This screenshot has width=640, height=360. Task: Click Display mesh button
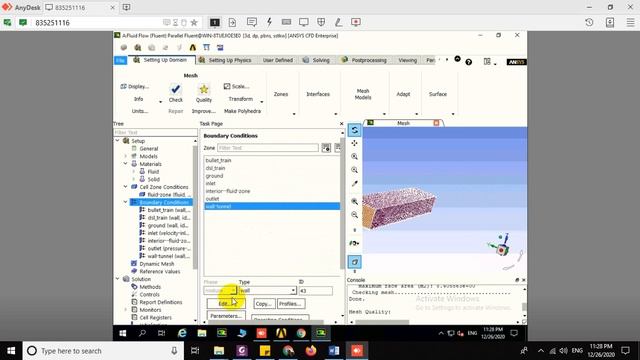click(135, 87)
